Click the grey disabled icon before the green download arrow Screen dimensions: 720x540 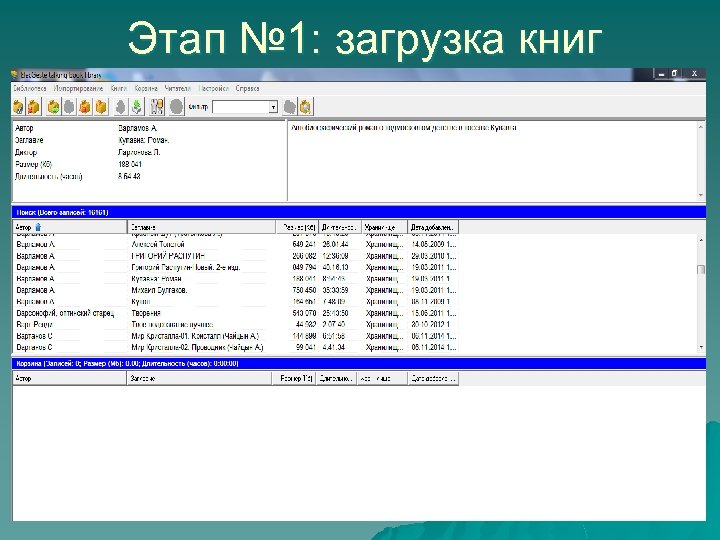point(120,107)
